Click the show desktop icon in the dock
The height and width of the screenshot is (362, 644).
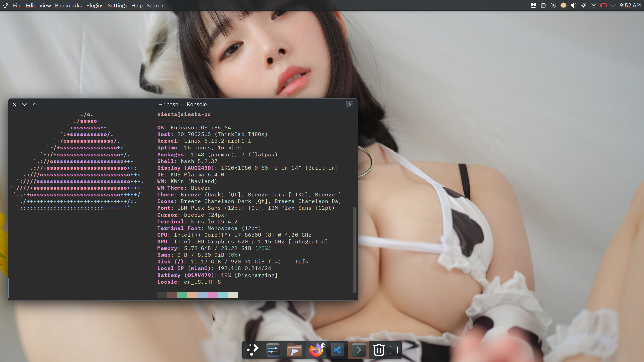point(394,350)
